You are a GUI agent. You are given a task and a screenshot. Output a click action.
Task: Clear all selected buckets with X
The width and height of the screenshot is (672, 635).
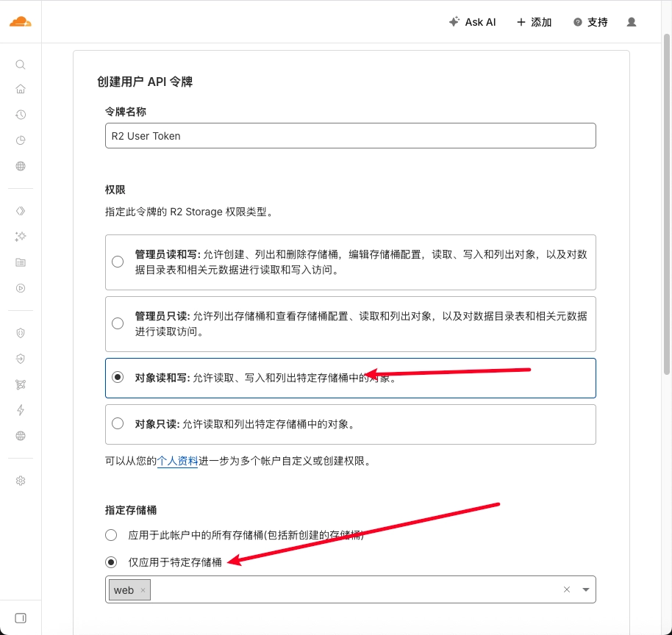(567, 589)
